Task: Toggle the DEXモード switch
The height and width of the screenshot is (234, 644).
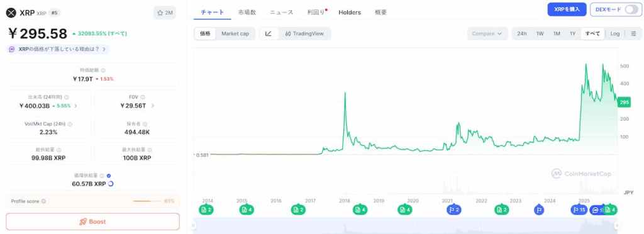Action: (631, 9)
